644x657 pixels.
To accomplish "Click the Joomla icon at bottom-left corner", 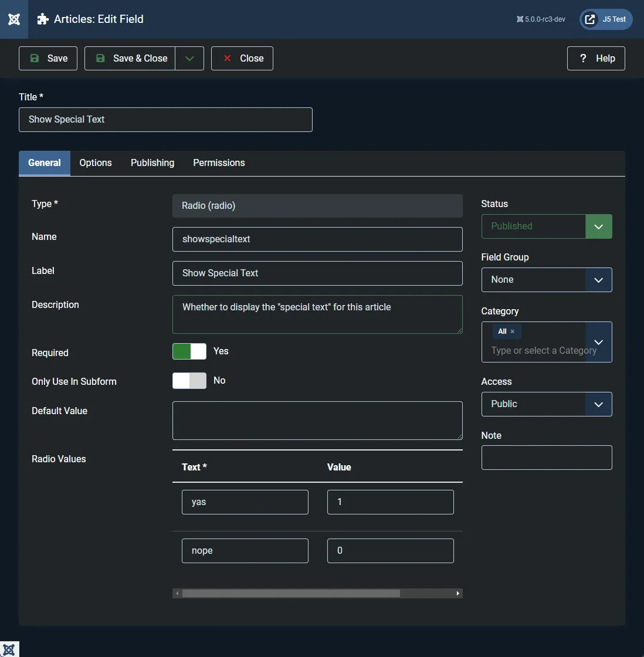I will coord(9,649).
